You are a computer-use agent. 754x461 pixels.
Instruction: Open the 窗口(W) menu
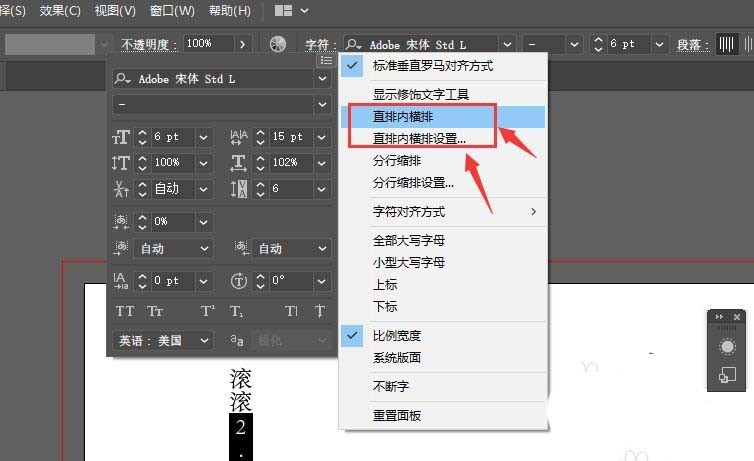click(x=172, y=11)
